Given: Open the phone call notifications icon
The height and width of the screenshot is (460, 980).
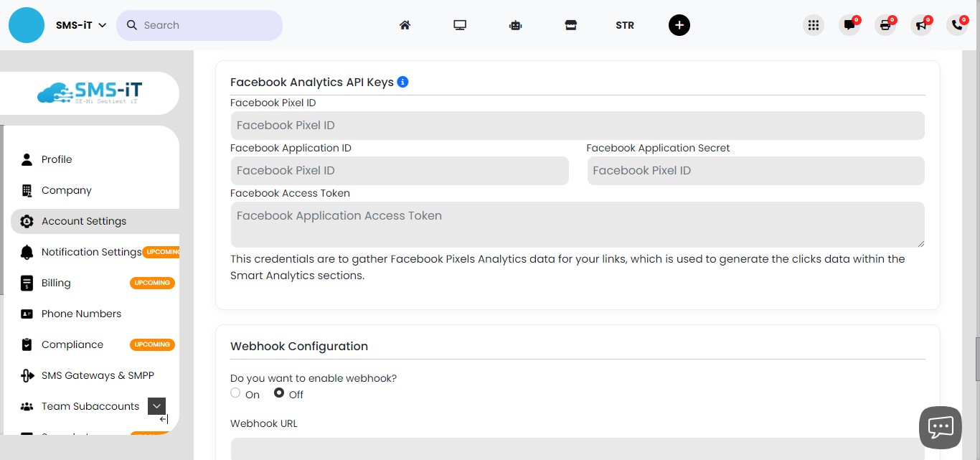Looking at the screenshot, I should coord(956,24).
